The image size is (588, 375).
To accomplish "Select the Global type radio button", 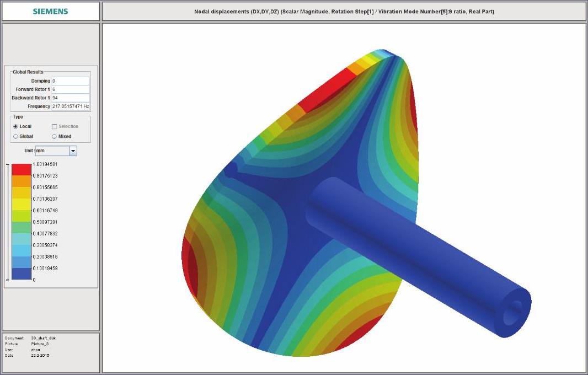I will (15, 136).
